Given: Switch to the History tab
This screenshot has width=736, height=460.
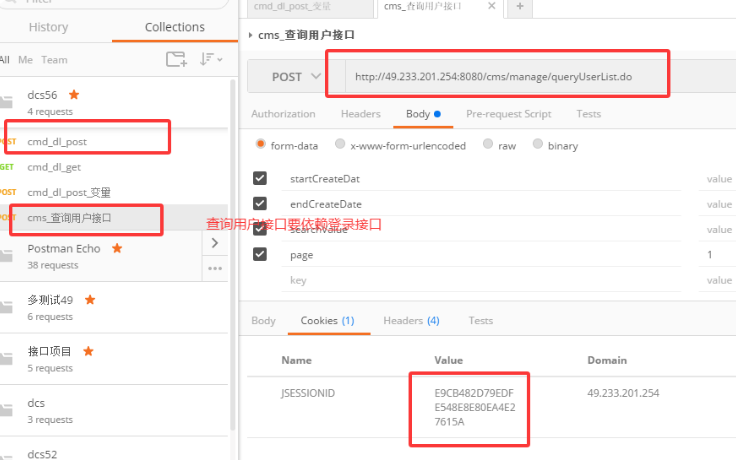Looking at the screenshot, I should (48, 27).
